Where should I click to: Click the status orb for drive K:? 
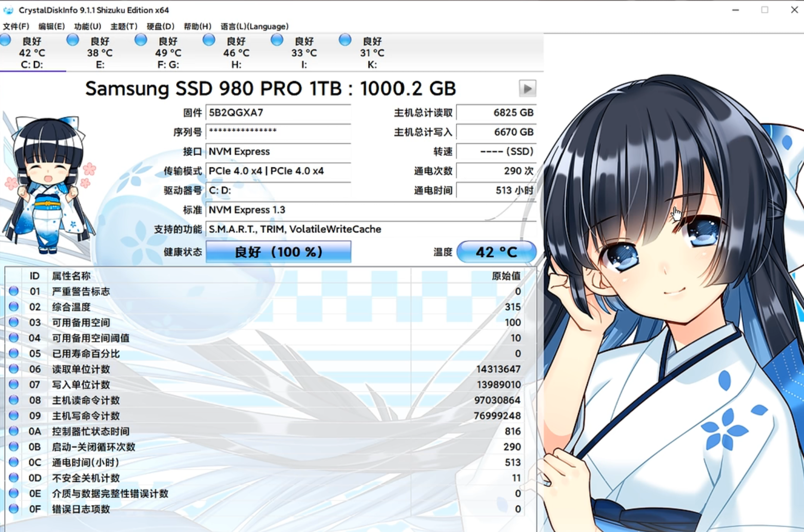point(345,40)
